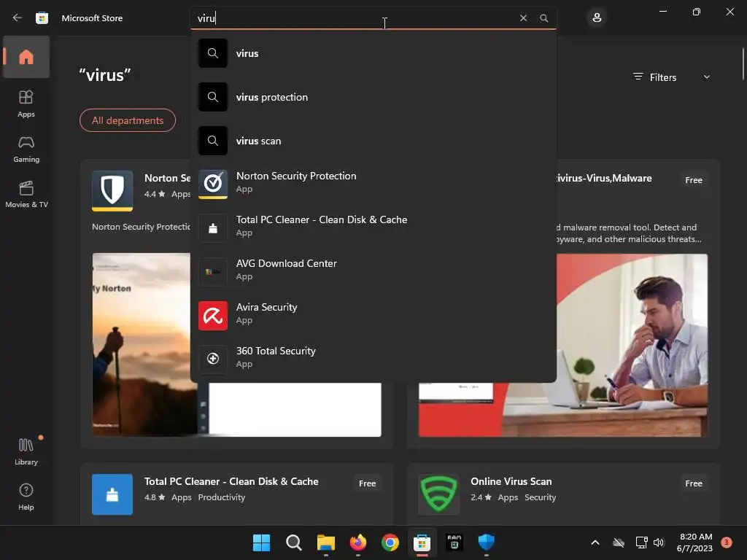This screenshot has height=560, width=747.
Task: Open the taskbar Search
Action: click(x=293, y=542)
